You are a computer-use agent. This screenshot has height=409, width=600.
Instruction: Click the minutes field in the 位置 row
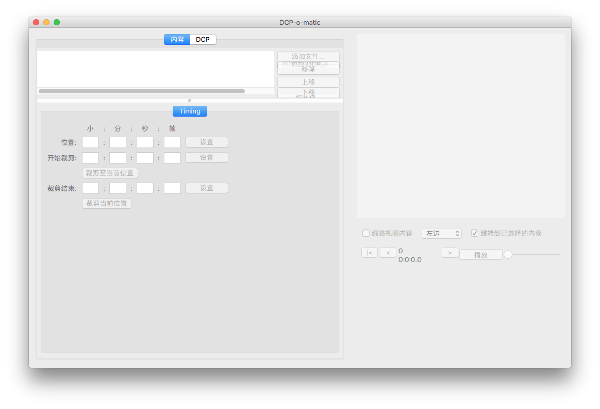[118, 142]
